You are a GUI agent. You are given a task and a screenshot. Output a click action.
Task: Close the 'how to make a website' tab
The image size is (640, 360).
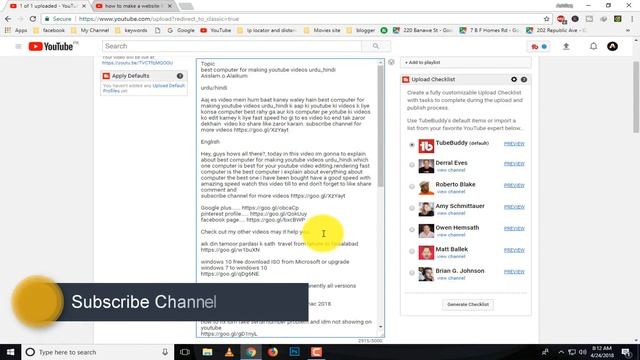click(x=170, y=6)
